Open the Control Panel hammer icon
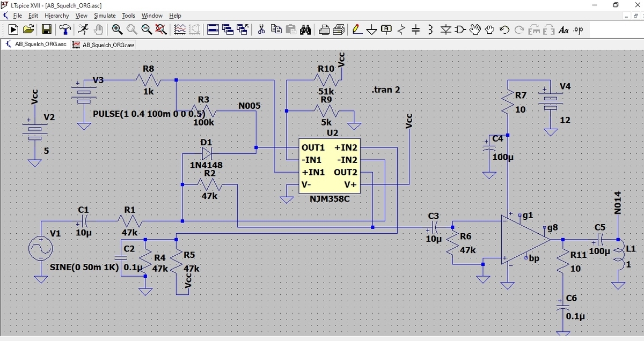Screen dimensions: 644x341 pyautogui.click(x=64, y=29)
